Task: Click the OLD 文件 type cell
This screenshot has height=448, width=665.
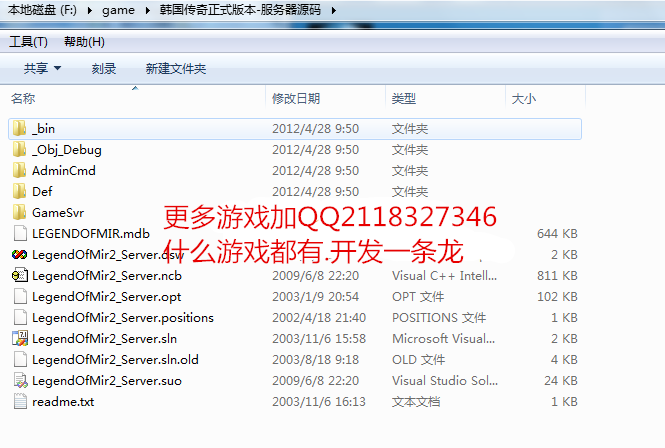Action: pyautogui.click(x=419, y=359)
